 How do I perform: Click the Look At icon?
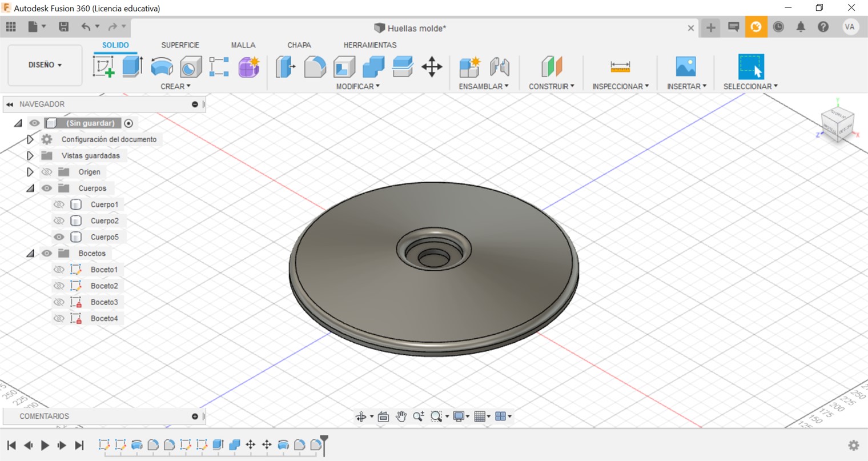(383, 416)
